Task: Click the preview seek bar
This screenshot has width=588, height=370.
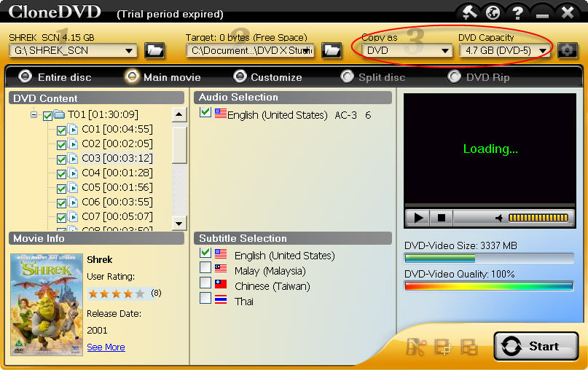Action: (x=490, y=205)
